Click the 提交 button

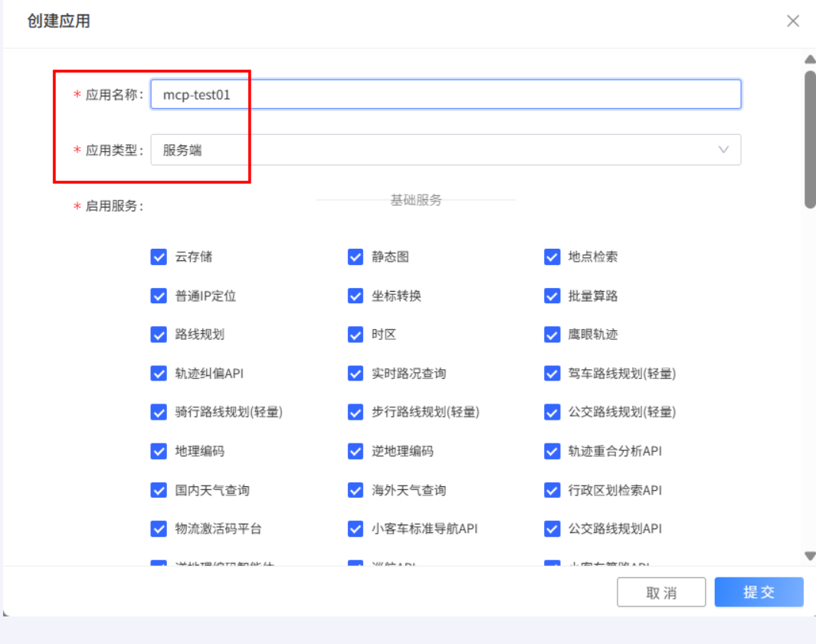coord(759,593)
